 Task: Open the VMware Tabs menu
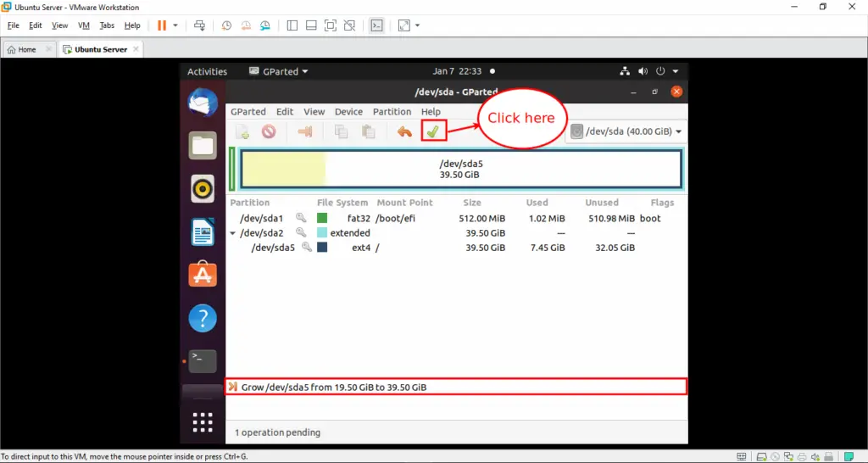pos(107,25)
